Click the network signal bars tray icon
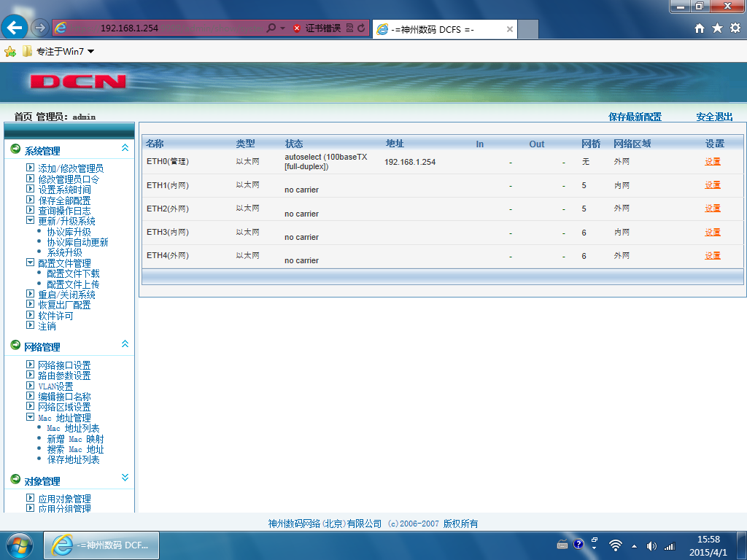The image size is (747, 560). [x=670, y=546]
